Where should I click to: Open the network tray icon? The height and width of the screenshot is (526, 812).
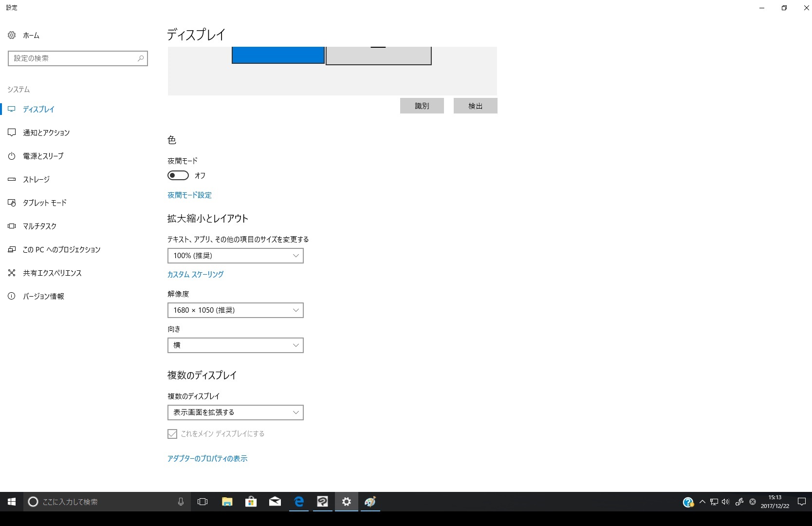(x=714, y=502)
